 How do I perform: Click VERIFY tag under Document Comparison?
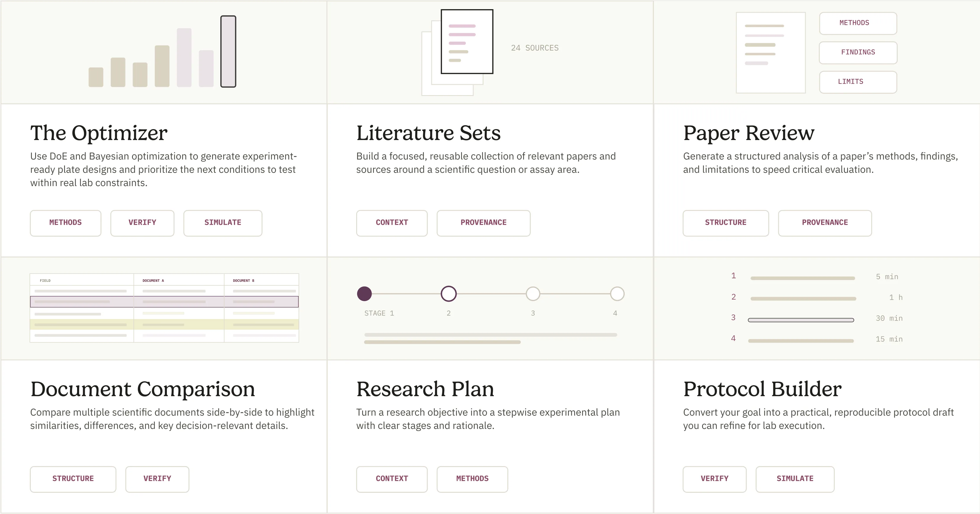[x=157, y=479]
